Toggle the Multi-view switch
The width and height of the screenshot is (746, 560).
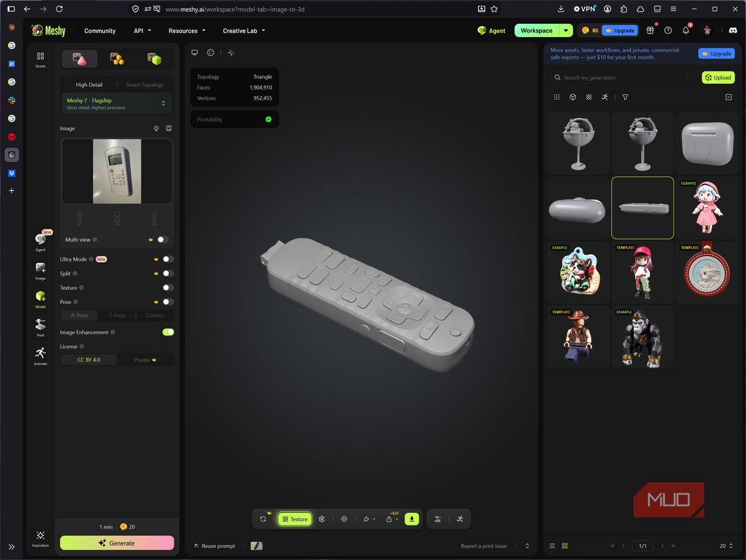pyautogui.click(x=163, y=240)
